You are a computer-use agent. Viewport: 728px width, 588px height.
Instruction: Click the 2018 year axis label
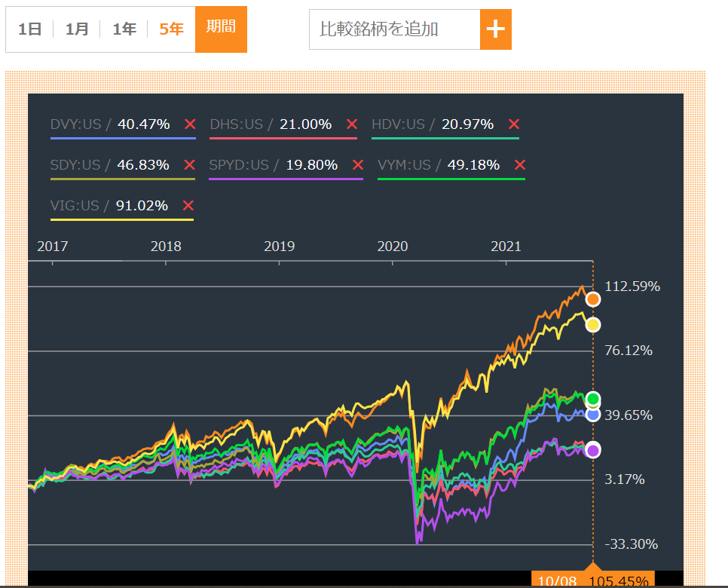pos(166,247)
